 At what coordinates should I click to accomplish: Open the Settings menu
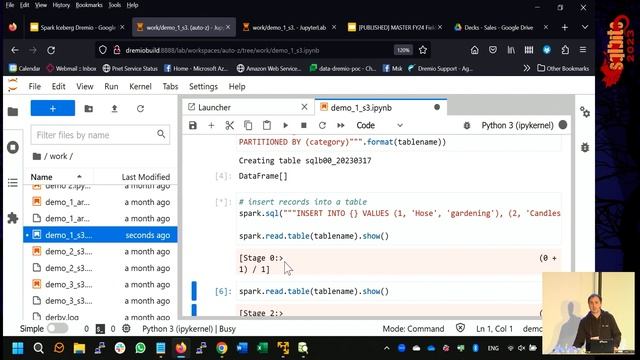[x=203, y=87]
